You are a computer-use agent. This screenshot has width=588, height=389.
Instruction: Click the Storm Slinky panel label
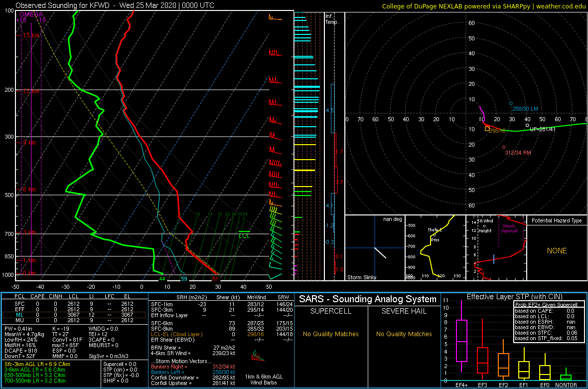point(362,277)
